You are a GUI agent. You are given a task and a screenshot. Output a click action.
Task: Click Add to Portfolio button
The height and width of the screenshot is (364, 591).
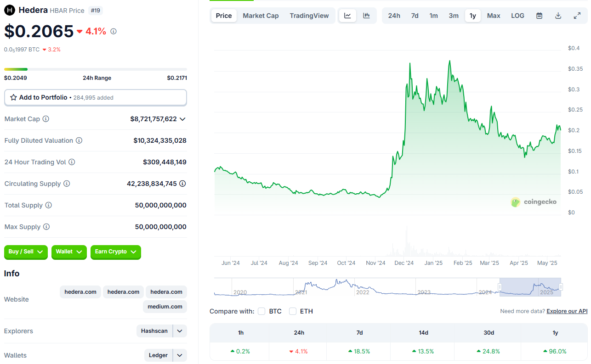[x=96, y=97]
